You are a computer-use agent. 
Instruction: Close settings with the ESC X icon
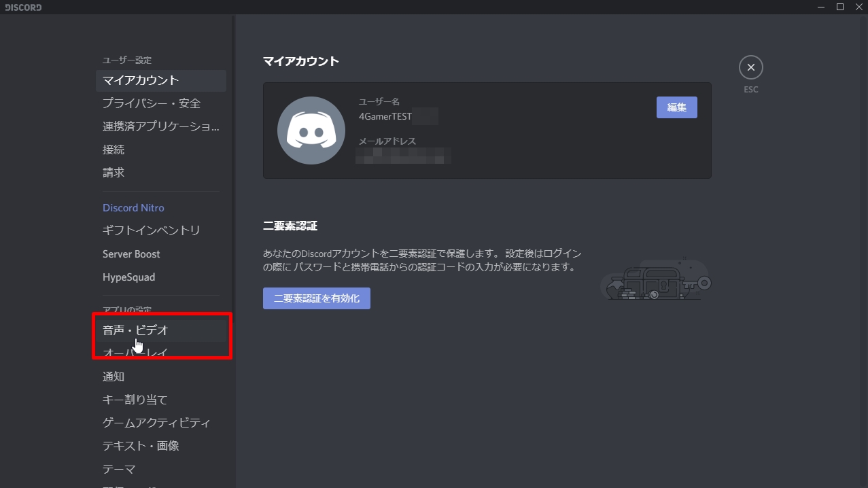point(750,67)
